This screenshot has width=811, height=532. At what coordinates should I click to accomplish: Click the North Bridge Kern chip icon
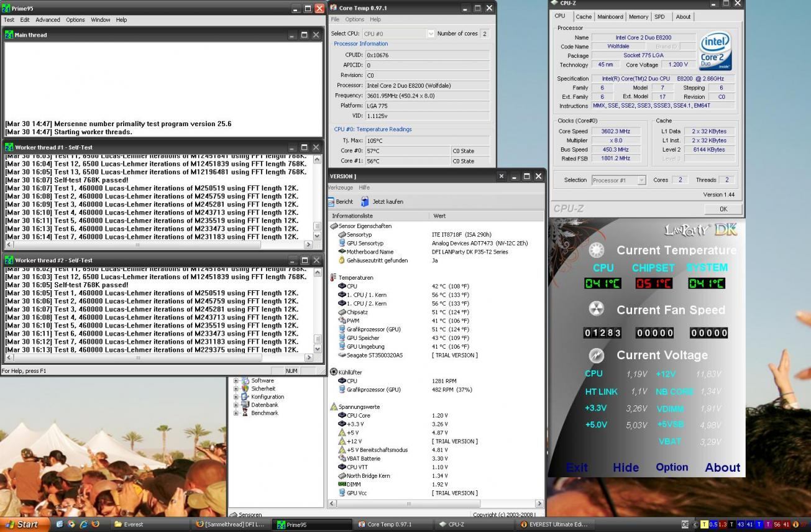click(342, 475)
